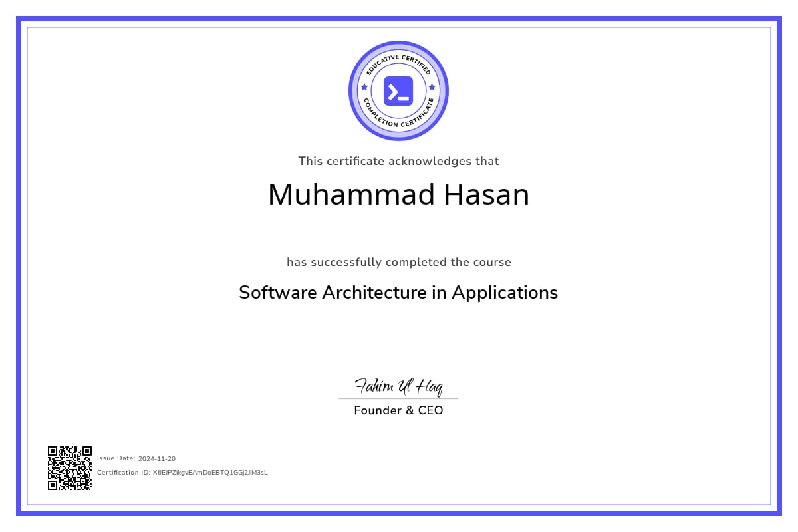The width and height of the screenshot is (798, 532).
Task: Click the left star on the badge
Action: (x=364, y=87)
